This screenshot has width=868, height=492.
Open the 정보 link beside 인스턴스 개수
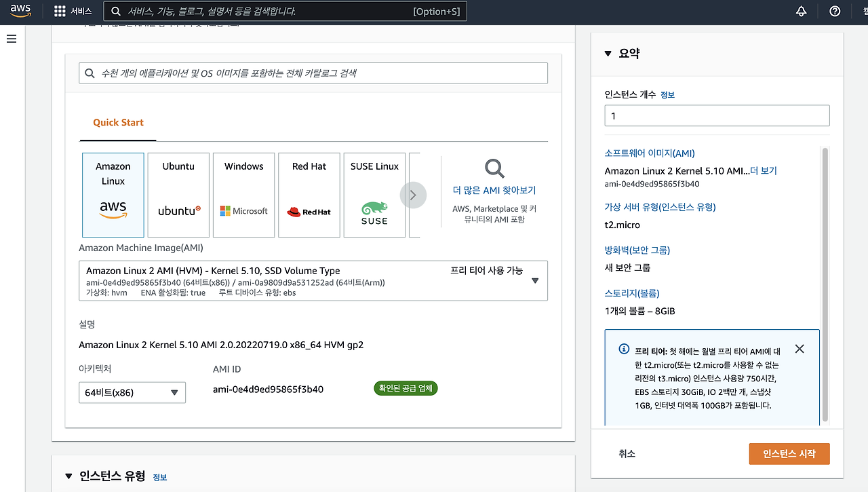pos(667,96)
